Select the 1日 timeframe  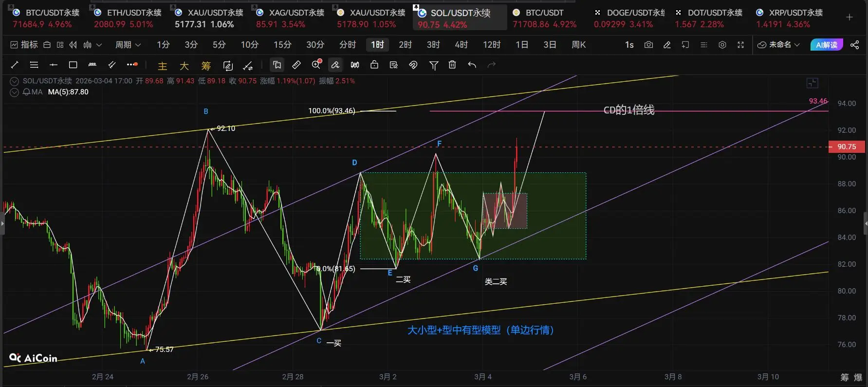click(522, 45)
